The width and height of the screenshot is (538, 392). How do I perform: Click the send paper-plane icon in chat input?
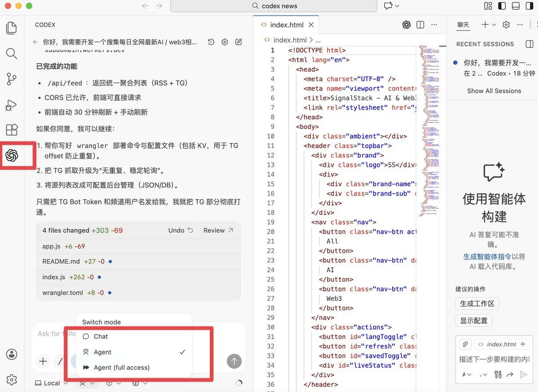click(x=523, y=375)
